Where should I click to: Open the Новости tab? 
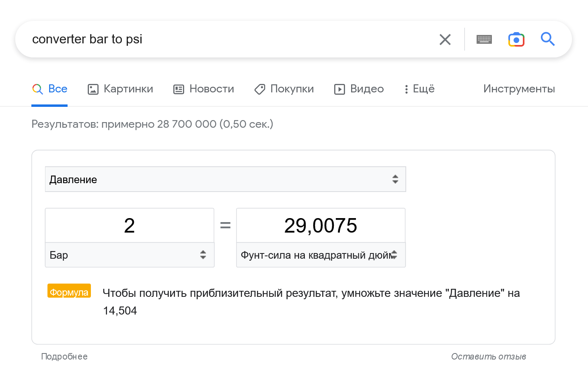coord(204,89)
